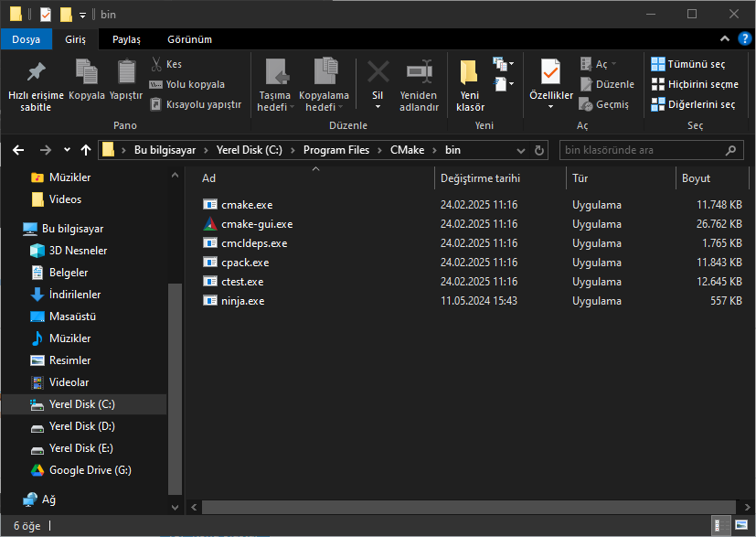Expand address bar history dropdown

pos(521,151)
